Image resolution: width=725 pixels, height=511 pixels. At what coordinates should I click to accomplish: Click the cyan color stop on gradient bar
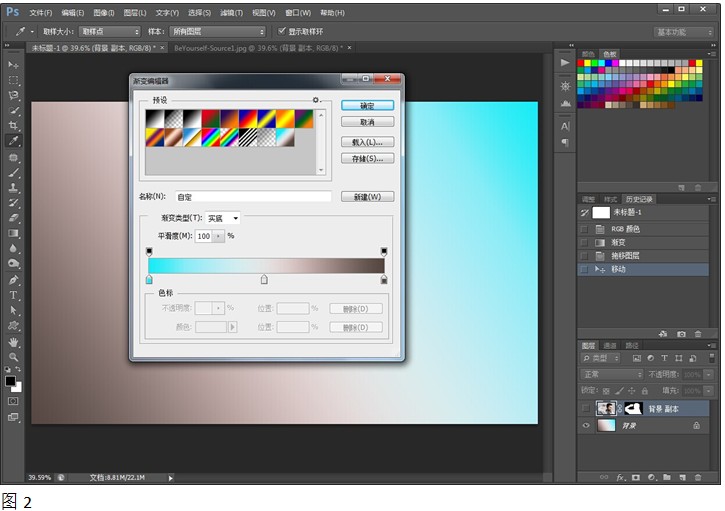pyautogui.click(x=149, y=279)
